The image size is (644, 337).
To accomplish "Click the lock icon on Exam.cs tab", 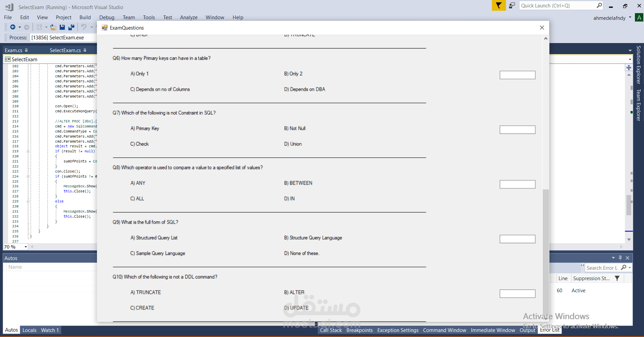I will tap(26, 50).
